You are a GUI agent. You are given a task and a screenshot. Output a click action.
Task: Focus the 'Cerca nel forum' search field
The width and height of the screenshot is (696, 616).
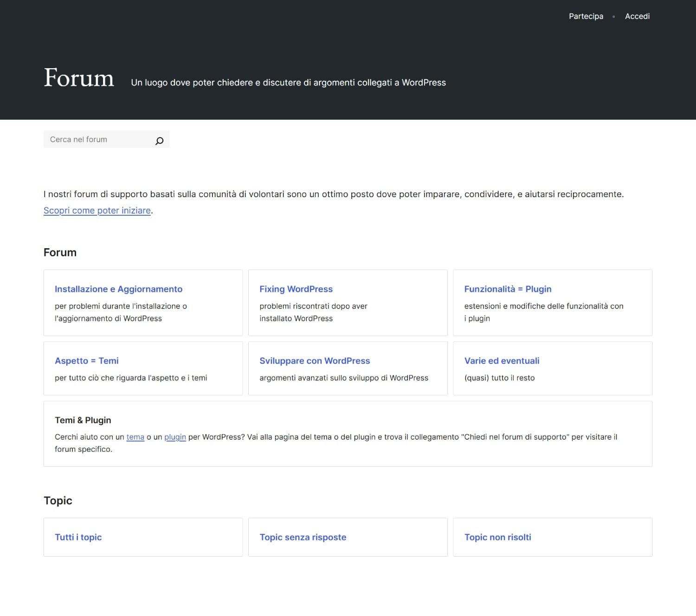pyautogui.click(x=97, y=140)
